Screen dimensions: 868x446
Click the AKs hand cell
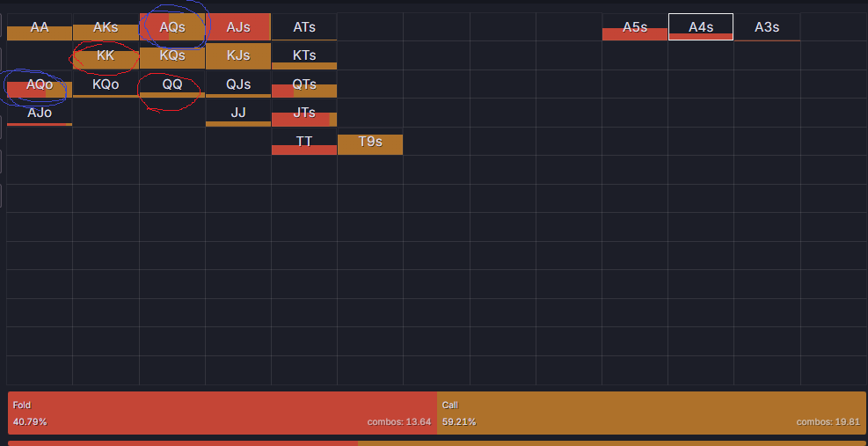(x=106, y=27)
